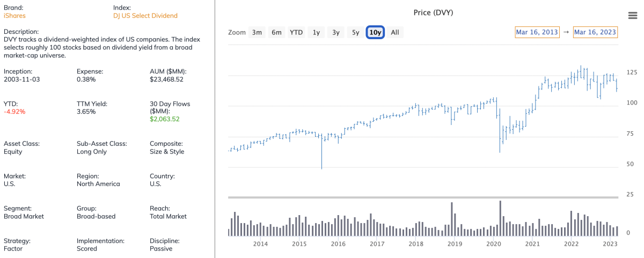Click the Zoom label beside range buttons

coord(237,32)
